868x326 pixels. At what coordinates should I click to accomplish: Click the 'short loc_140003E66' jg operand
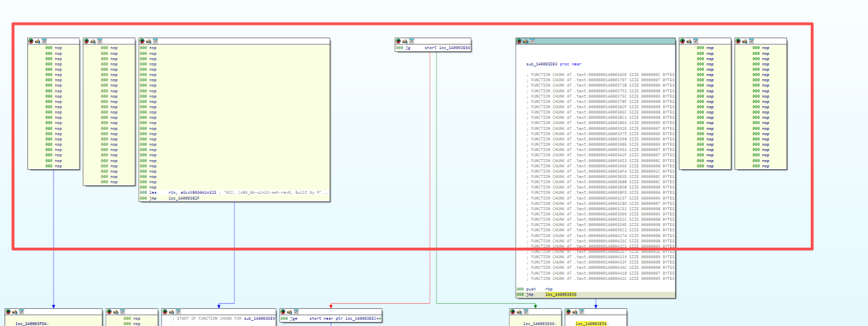tap(447, 48)
